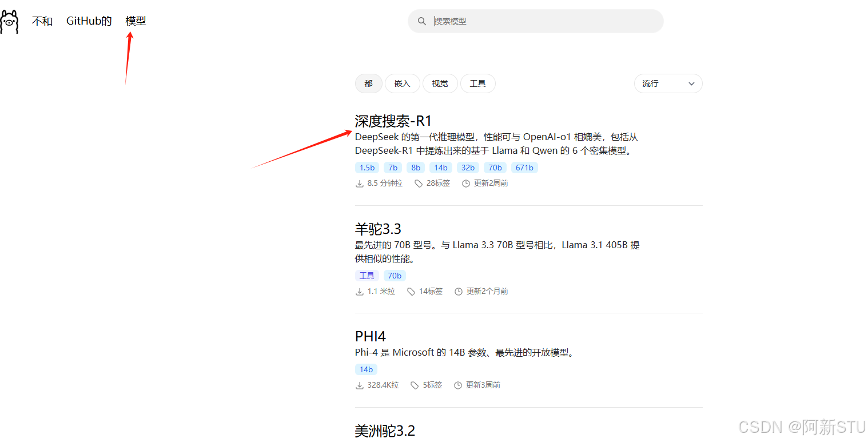
Task: Click the 14b tag under 深度搜索-R1
Action: point(441,168)
